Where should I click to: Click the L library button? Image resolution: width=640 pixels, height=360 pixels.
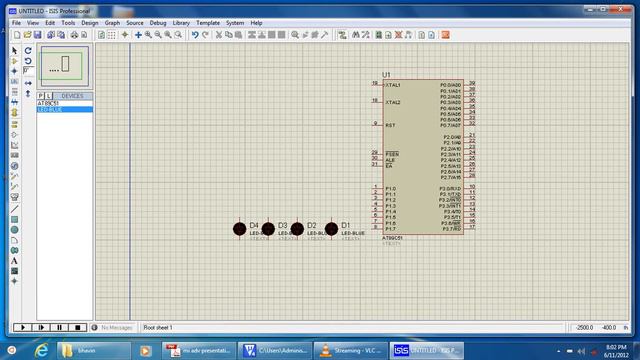48,96
